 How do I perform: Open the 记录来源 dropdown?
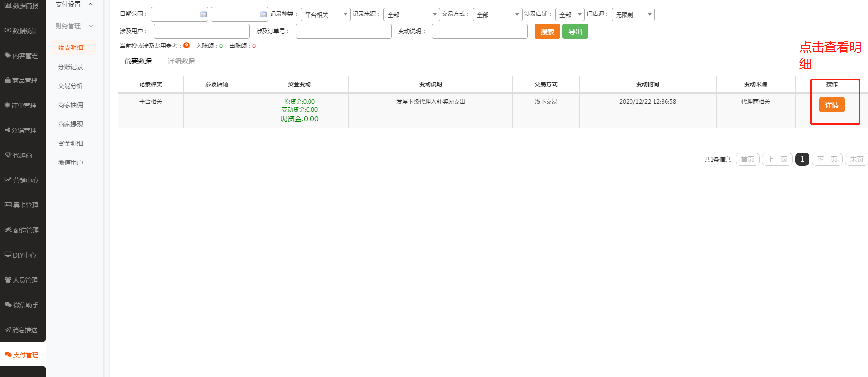click(x=411, y=15)
